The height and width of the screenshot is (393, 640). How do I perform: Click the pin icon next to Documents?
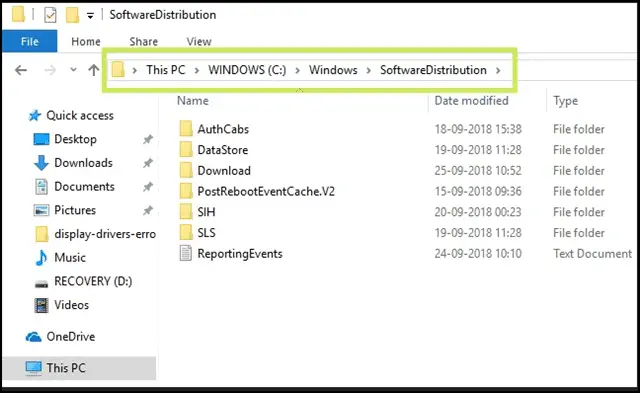click(147, 187)
